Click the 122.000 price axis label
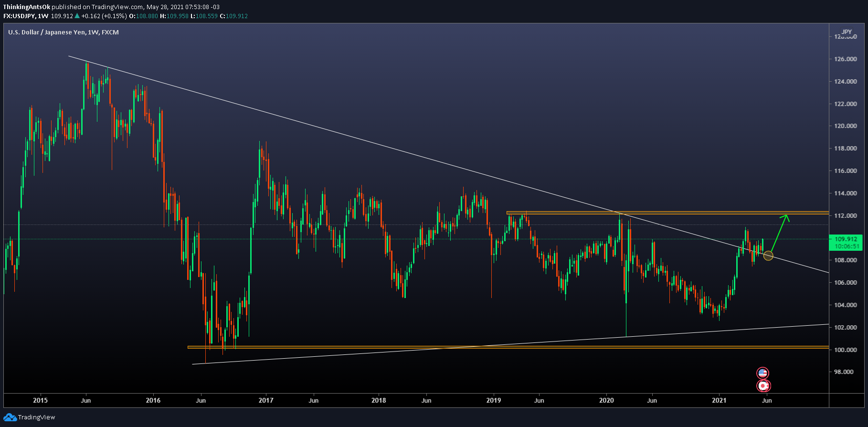The height and width of the screenshot is (427, 868). [x=845, y=104]
